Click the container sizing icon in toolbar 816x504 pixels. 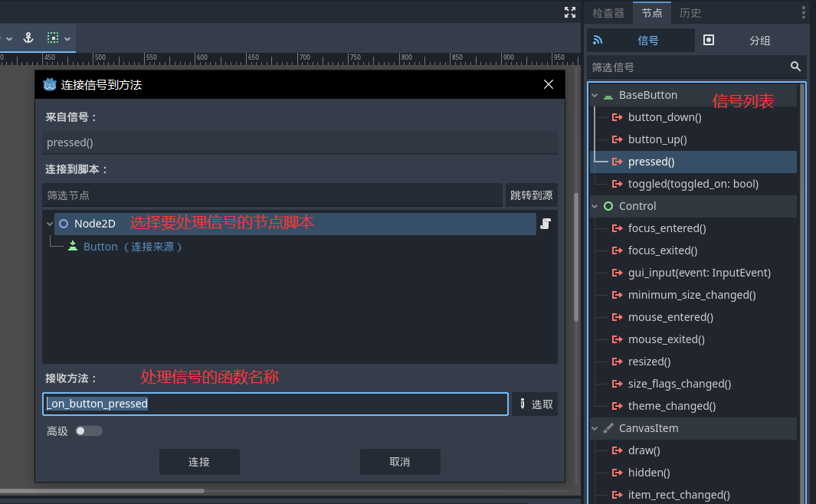tap(53, 38)
